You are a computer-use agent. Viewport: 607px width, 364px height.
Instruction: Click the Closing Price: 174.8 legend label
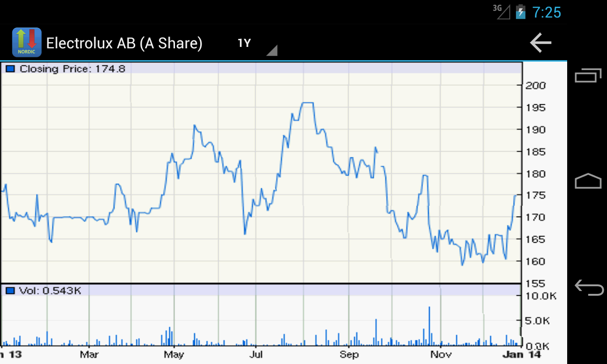coord(73,69)
